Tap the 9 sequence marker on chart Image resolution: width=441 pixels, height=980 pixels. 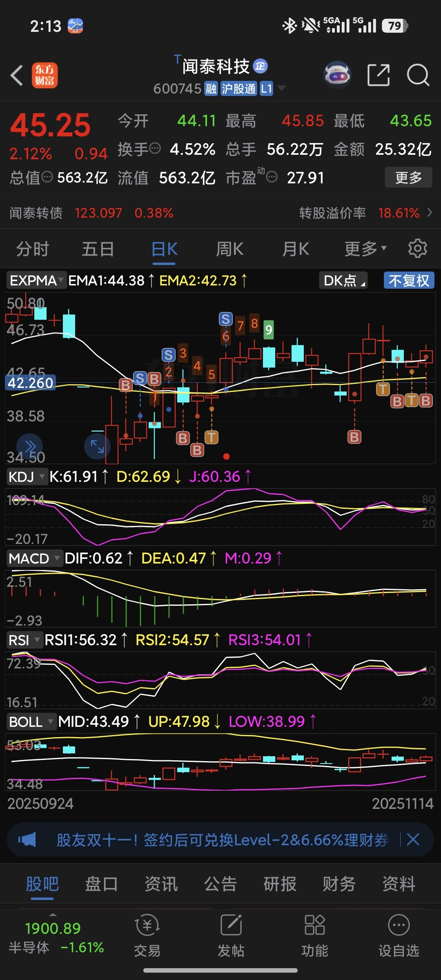click(x=269, y=330)
